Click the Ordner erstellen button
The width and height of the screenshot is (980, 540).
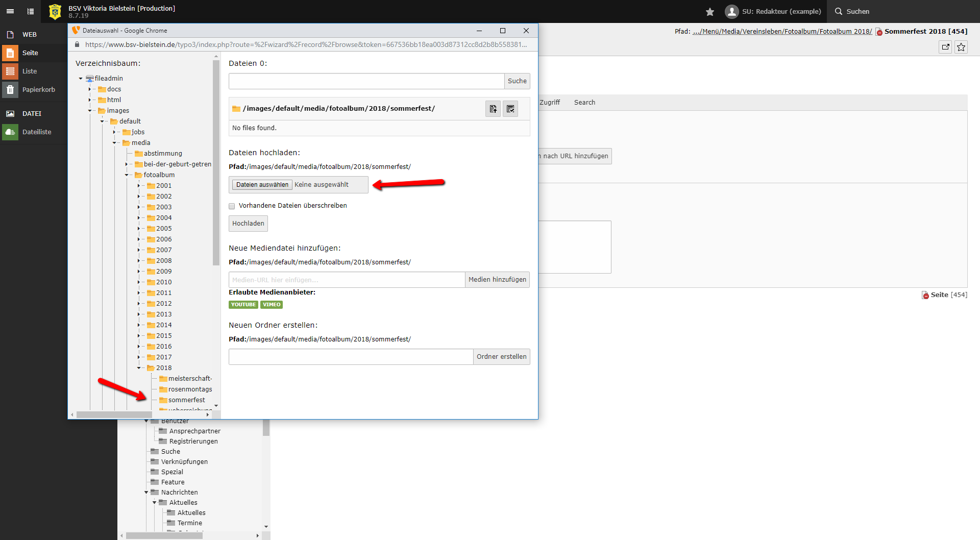tap(501, 357)
